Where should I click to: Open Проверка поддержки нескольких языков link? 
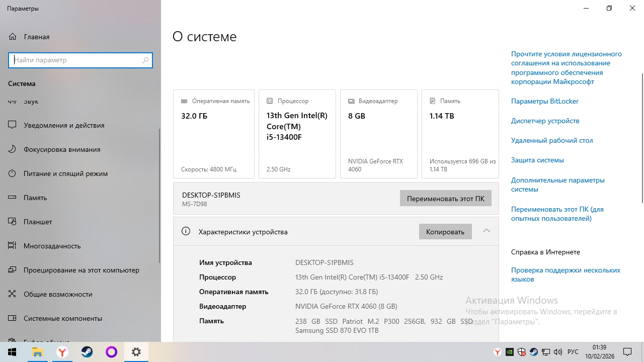(x=566, y=275)
